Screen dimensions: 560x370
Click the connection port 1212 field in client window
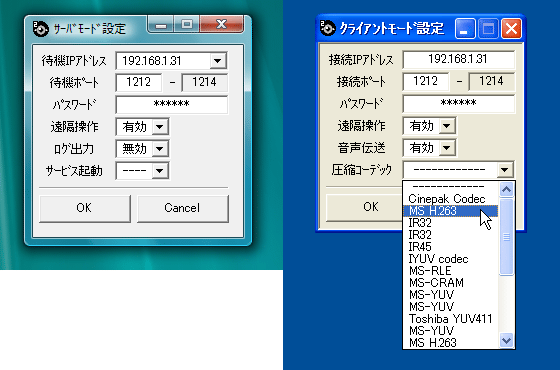[425, 81]
